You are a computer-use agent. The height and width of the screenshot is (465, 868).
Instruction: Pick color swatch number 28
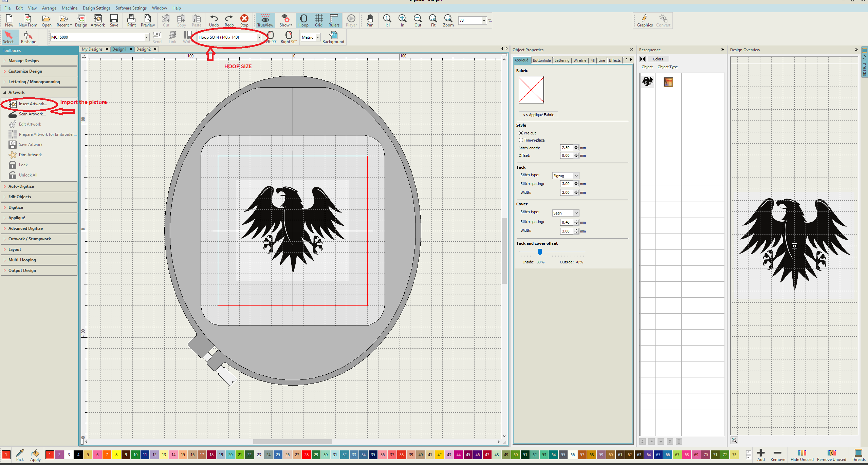click(x=307, y=454)
